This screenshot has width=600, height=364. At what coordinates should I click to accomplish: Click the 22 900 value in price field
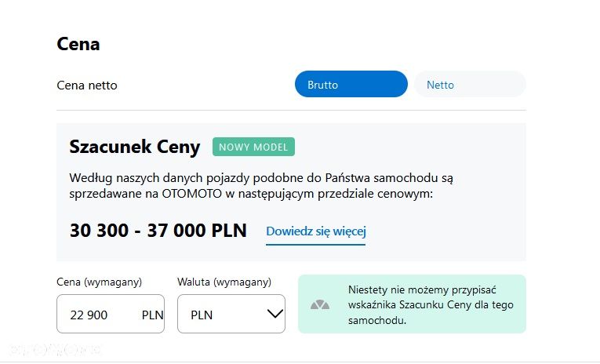point(89,315)
